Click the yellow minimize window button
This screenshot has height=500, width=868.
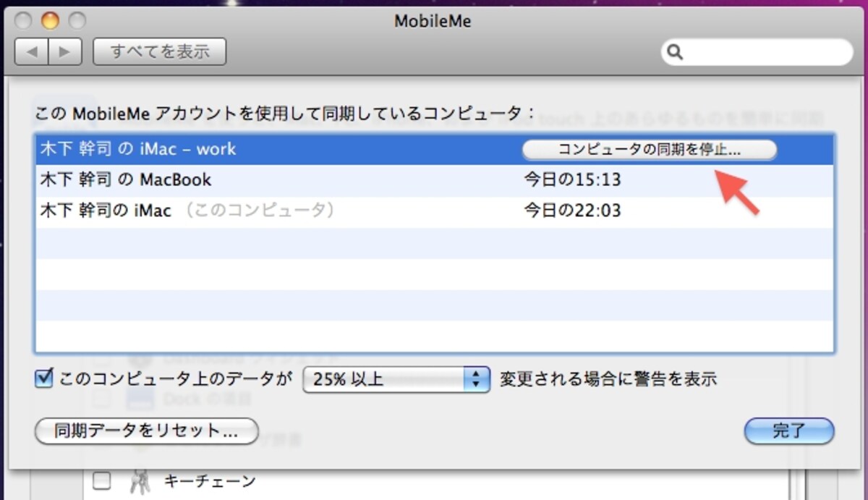pyautogui.click(x=50, y=21)
